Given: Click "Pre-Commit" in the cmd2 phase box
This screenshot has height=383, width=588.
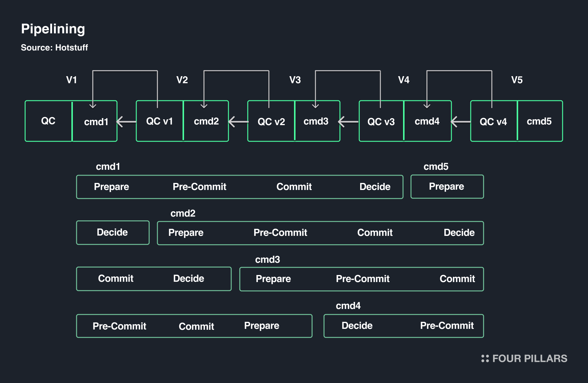Looking at the screenshot, I should point(280,233).
